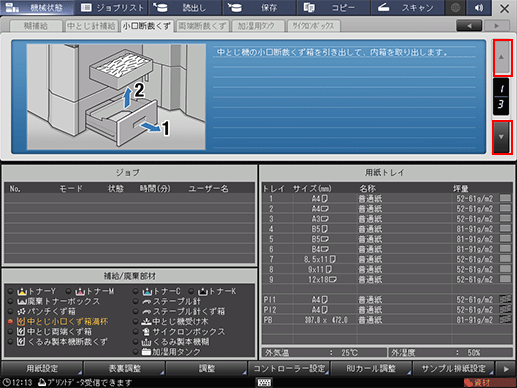Switch to the 読出し recall tab

[x=185, y=8]
